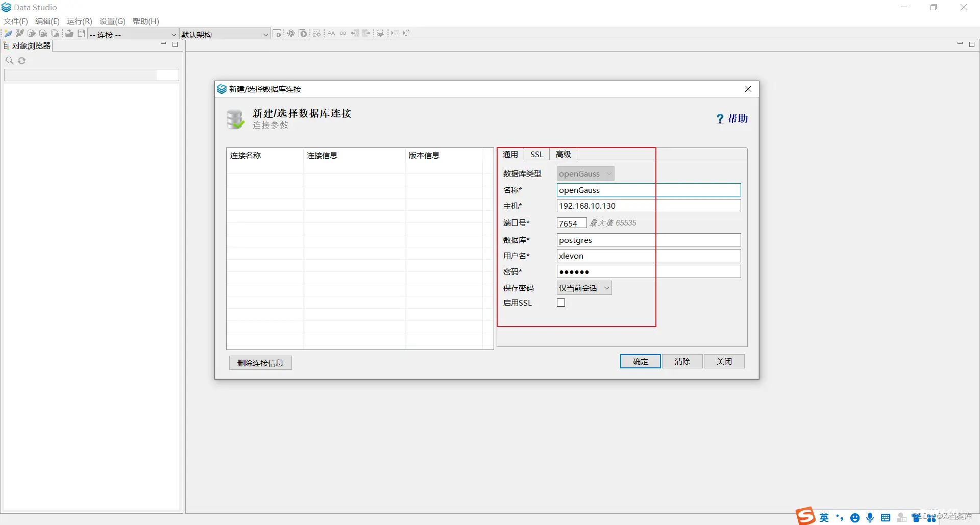Switch to the 通用 tab

coord(510,154)
